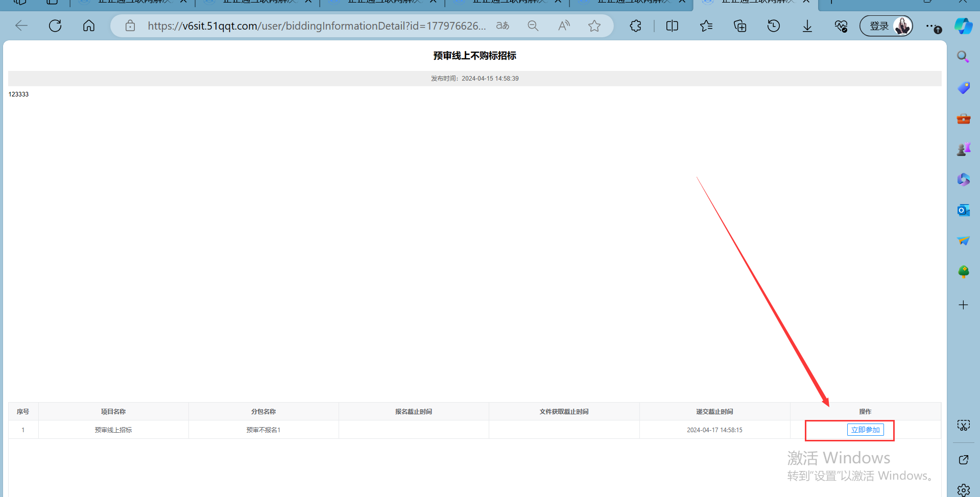
Task: Open the Collections panel
Action: pos(740,26)
